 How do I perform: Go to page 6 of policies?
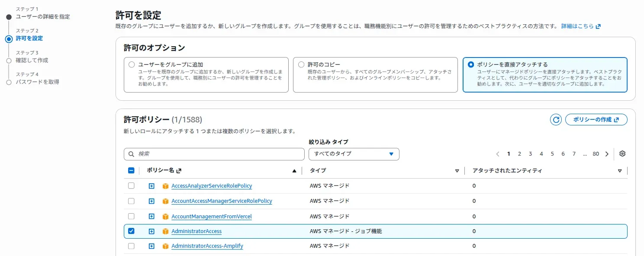pos(563,154)
